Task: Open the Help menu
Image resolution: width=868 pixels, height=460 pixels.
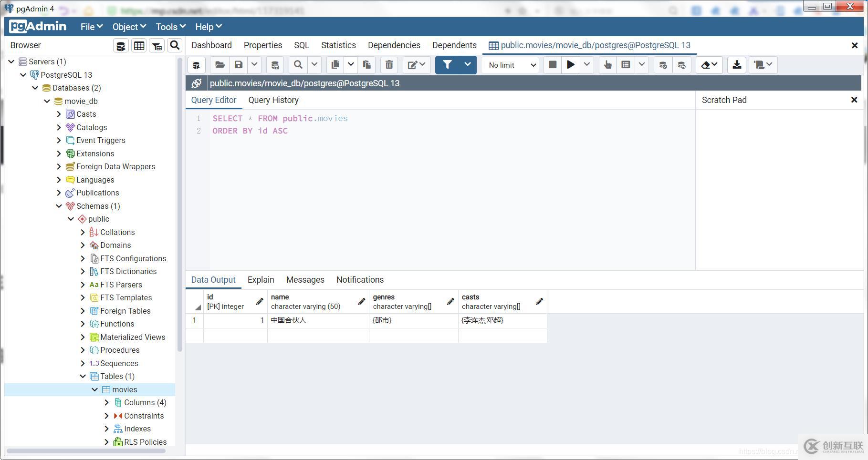Action: [x=208, y=27]
